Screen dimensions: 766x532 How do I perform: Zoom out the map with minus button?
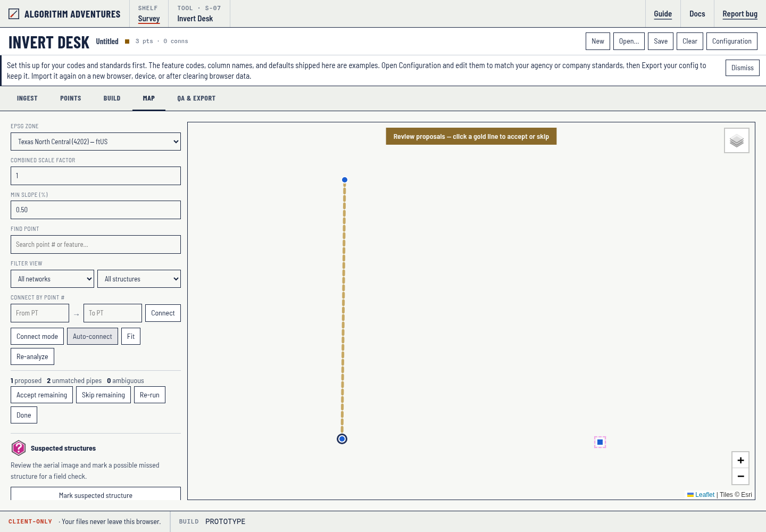[x=740, y=476]
